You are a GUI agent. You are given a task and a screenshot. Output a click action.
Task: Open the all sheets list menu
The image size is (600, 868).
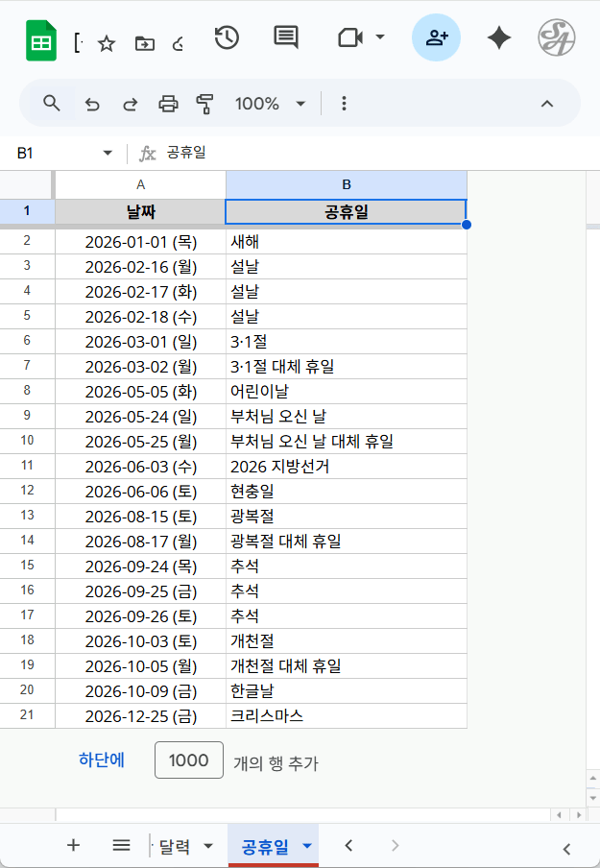pyautogui.click(x=121, y=845)
